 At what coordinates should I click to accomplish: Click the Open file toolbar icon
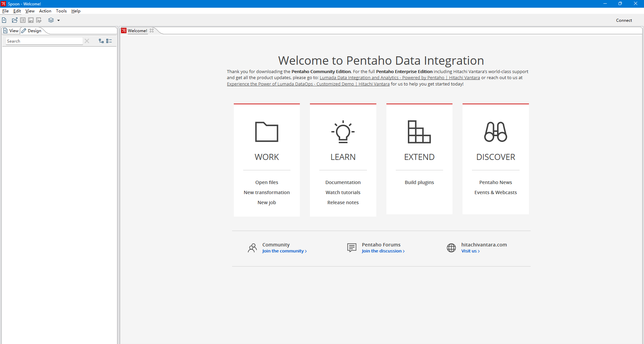click(15, 20)
